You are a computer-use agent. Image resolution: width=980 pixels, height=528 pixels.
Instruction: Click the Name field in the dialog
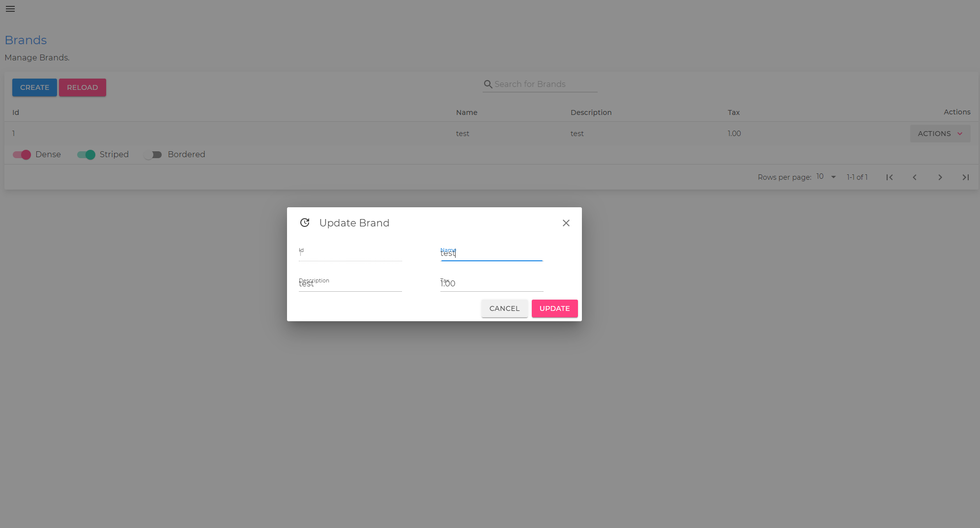pyautogui.click(x=491, y=254)
